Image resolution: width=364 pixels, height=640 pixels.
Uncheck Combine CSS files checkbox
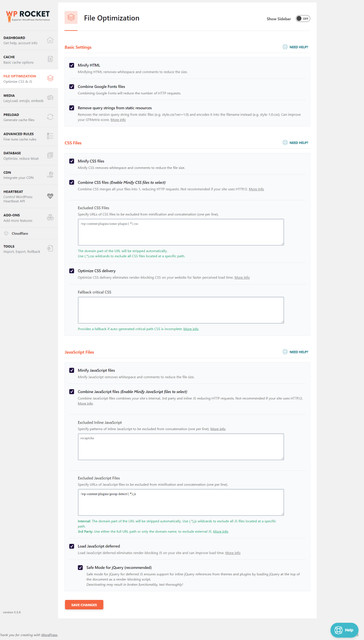click(x=72, y=182)
